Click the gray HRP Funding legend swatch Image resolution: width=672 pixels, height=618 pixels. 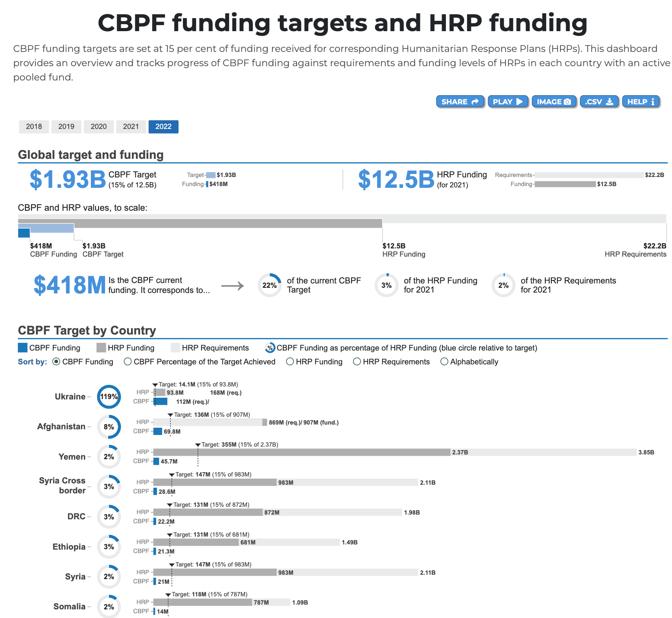(101, 348)
